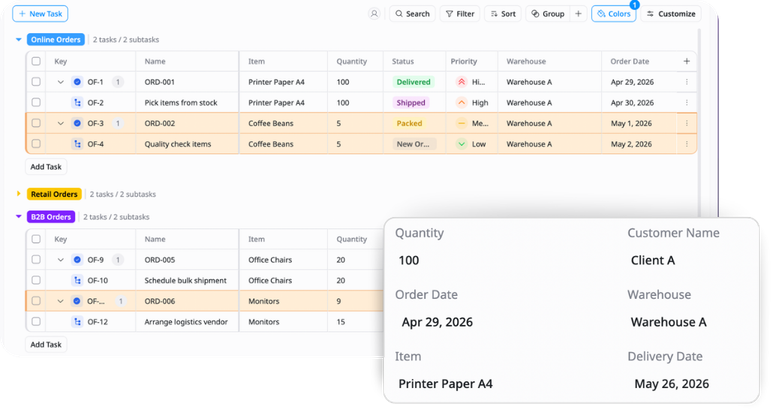This screenshot has width=773, height=413.
Task: Open the Packed status dropdown on ORD-002
Action: (x=409, y=123)
